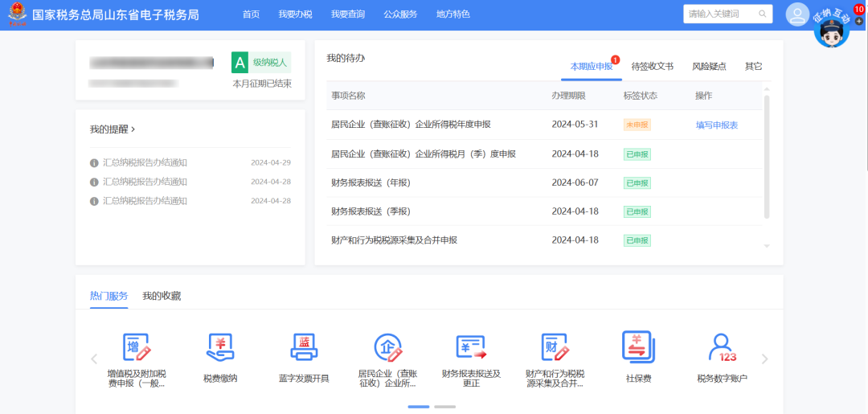The height and width of the screenshot is (414, 868).
Task: Switch to 本期应申报 tab
Action: 592,67
